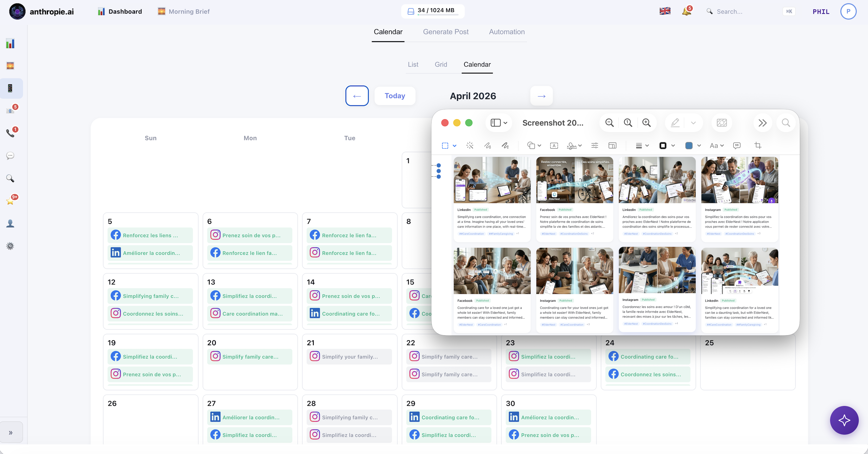This screenshot has height=454, width=868.
Task: Open the border color dropdown chevron in Preview
Action: [x=673, y=146]
